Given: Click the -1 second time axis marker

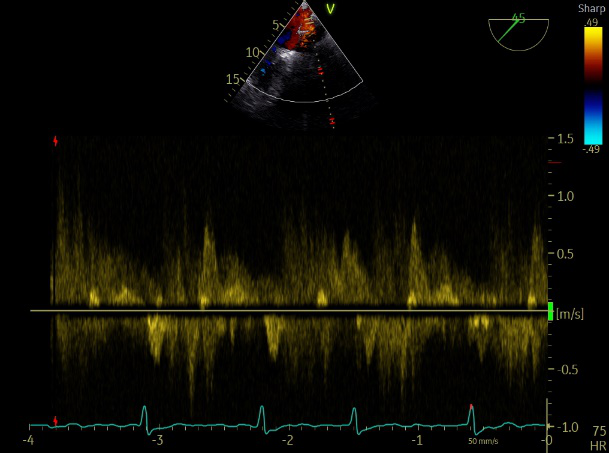Looking at the screenshot, I should pos(417,440).
